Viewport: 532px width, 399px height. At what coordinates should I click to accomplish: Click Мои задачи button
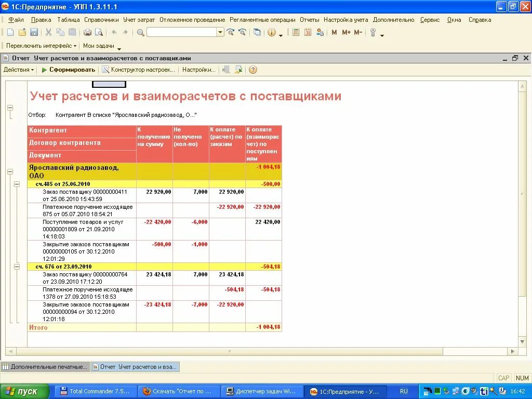pyautogui.click(x=98, y=46)
